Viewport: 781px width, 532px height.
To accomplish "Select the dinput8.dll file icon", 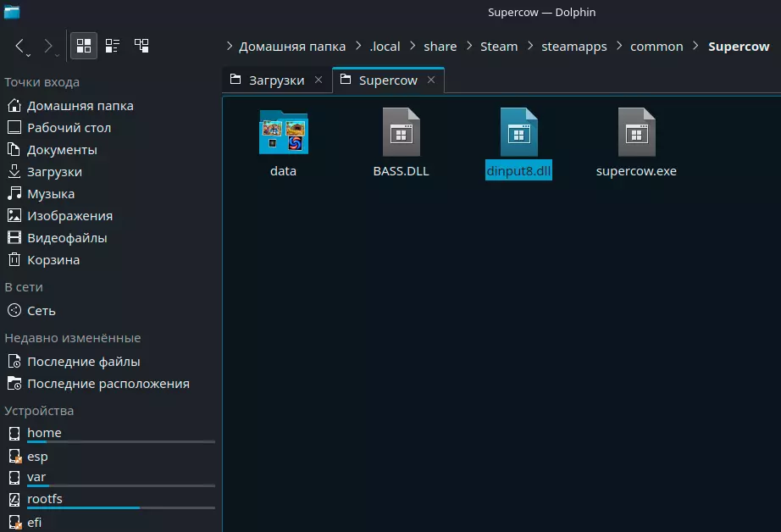I will tap(518, 132).
